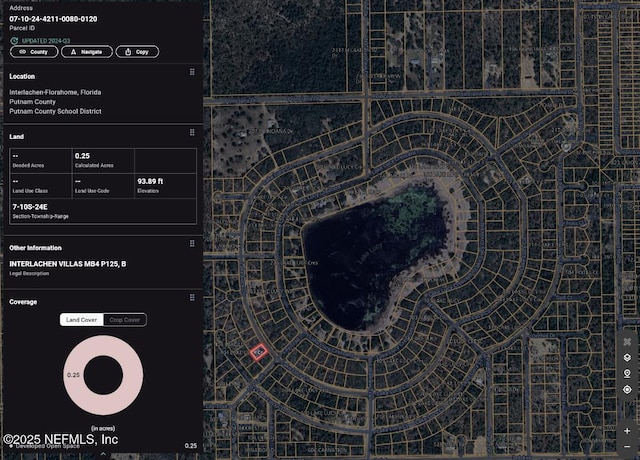Click the Putnam County School District text
The width and height of the screenshot is (640, 460).
point(55,111)
